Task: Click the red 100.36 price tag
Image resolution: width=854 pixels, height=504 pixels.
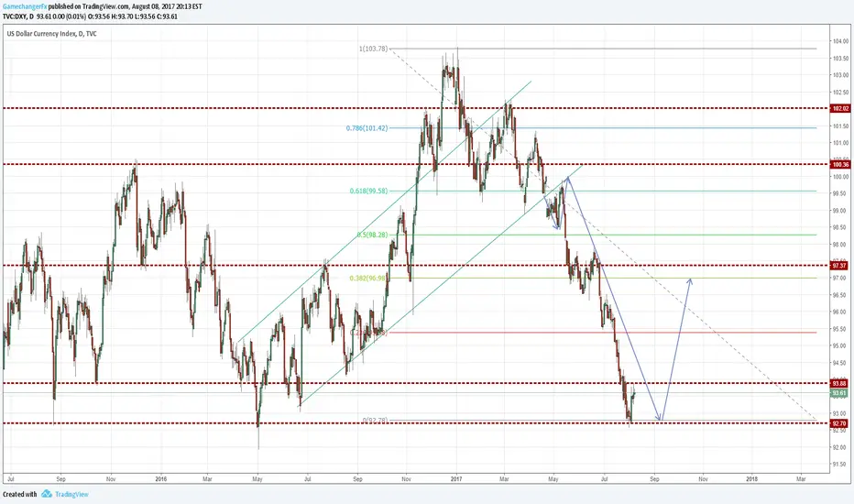Action: pos(840,164)
